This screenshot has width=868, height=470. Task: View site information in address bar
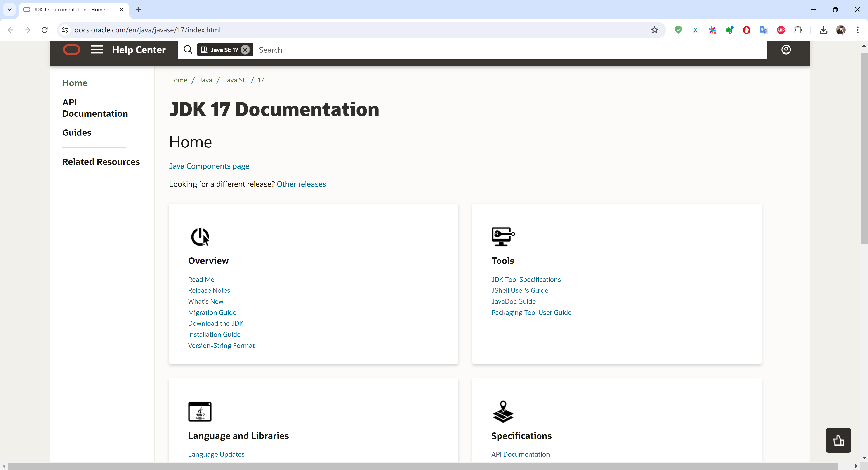click(x=65, y=30)
